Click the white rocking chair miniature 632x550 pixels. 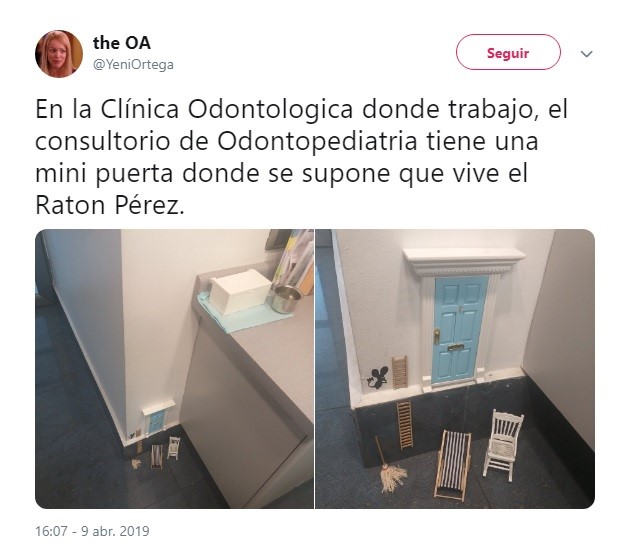504,444
